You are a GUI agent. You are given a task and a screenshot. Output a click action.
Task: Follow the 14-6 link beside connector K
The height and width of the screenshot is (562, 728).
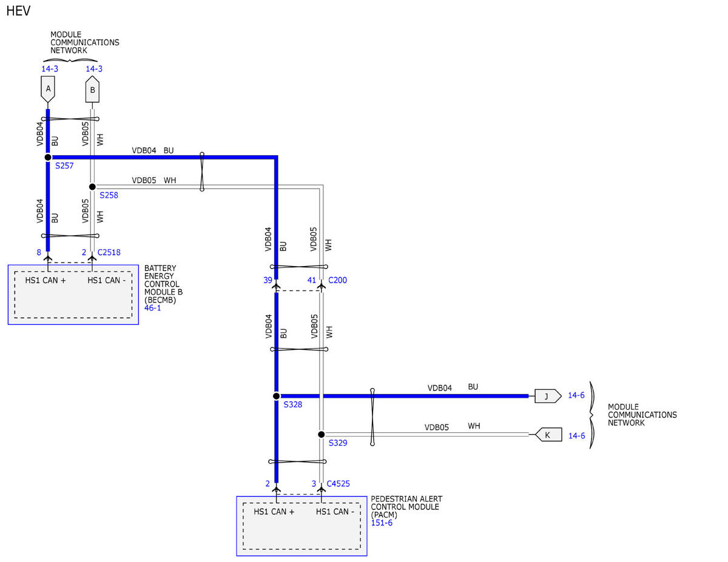[x=576, y=435]
